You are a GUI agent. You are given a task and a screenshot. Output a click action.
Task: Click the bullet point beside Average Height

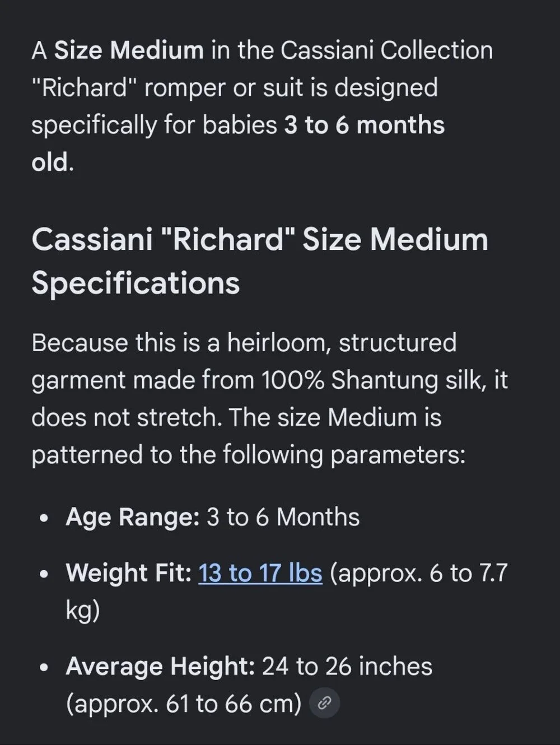(44, 668)
